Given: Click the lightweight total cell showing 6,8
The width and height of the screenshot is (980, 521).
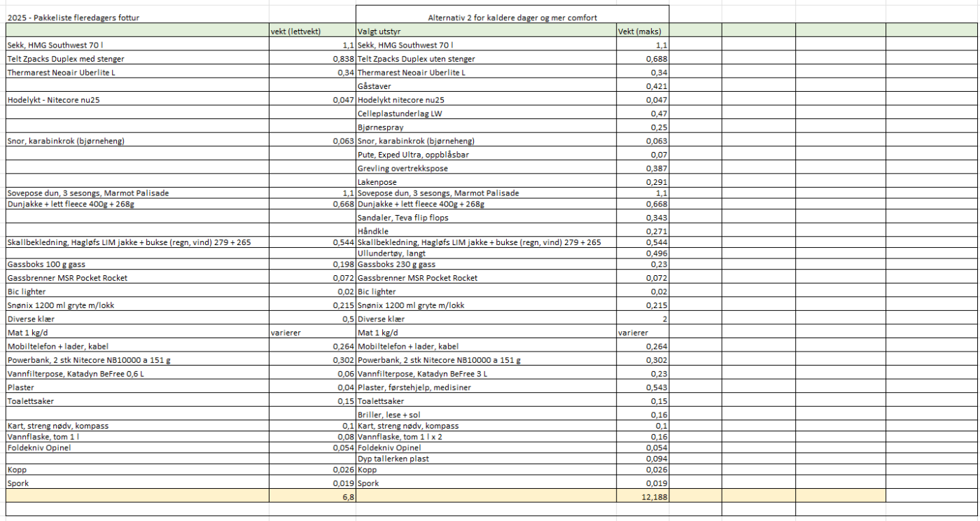Looking at the screenshot, I should click(x=312, y=496).
